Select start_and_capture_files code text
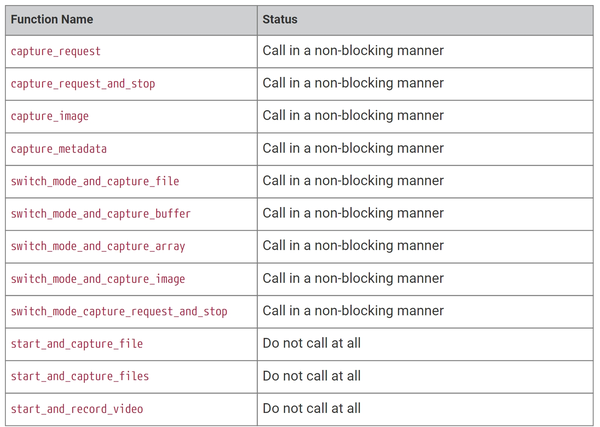 [80, 376]
